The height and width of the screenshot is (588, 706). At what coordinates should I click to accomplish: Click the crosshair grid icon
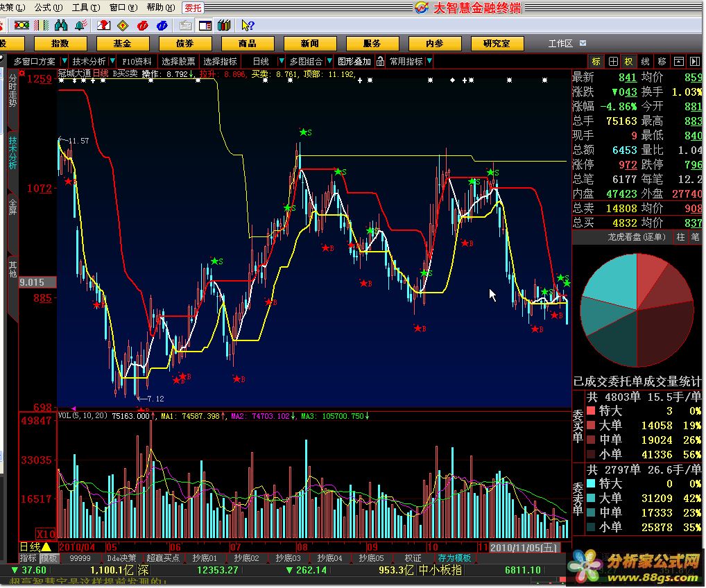[x=613, y=61]
